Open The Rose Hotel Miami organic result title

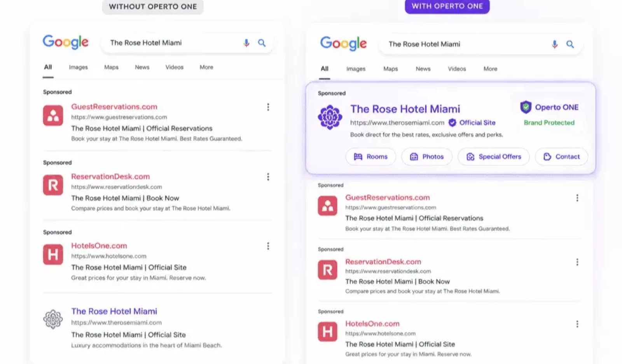(x=114, y=311)
